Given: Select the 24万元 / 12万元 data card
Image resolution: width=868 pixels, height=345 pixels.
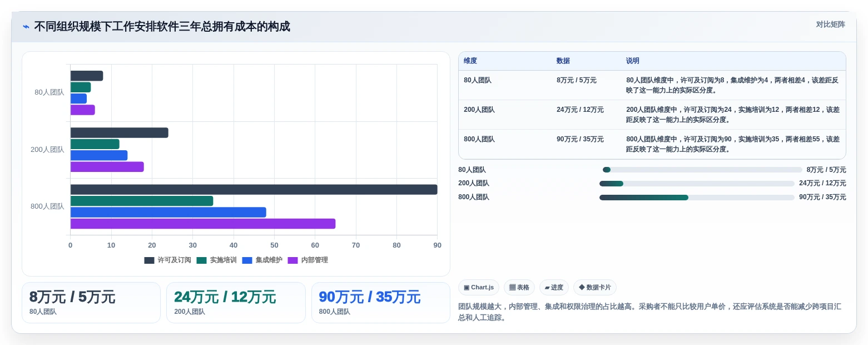Looking at the screenshot, I should click(236, 303).
